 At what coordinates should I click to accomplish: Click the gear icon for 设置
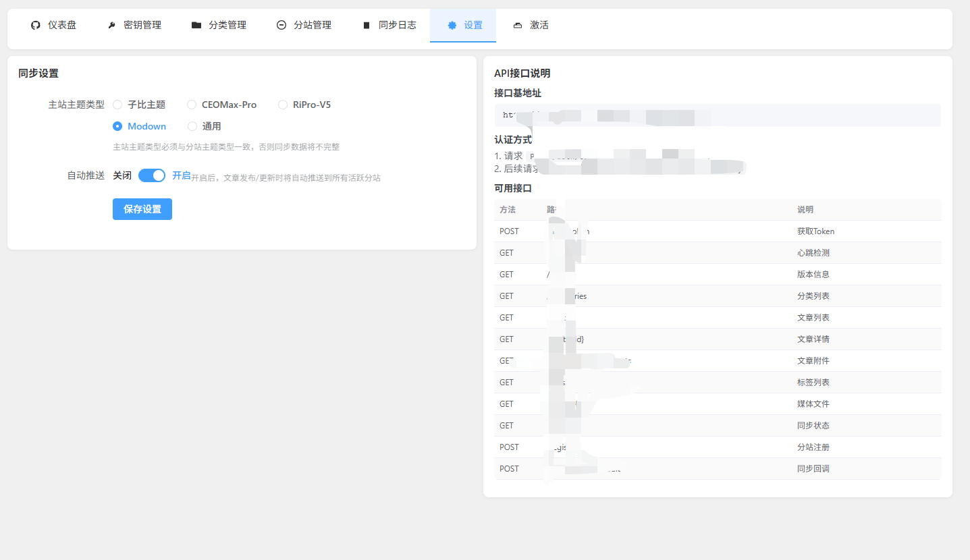click(x=452, y=25)
